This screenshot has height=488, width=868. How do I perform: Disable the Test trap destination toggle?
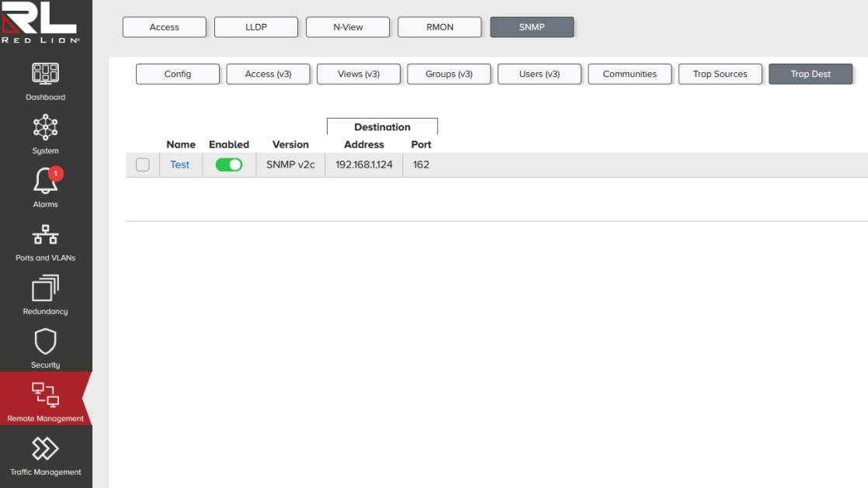click(229, 164)
